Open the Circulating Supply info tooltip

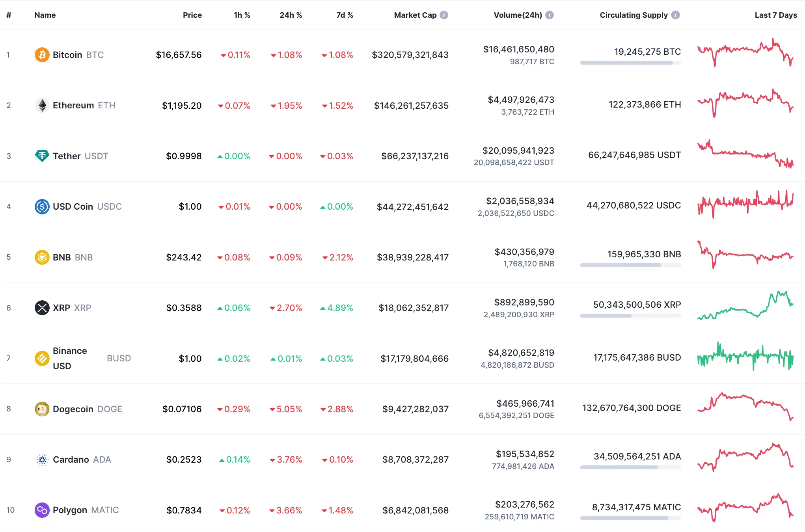675,15
